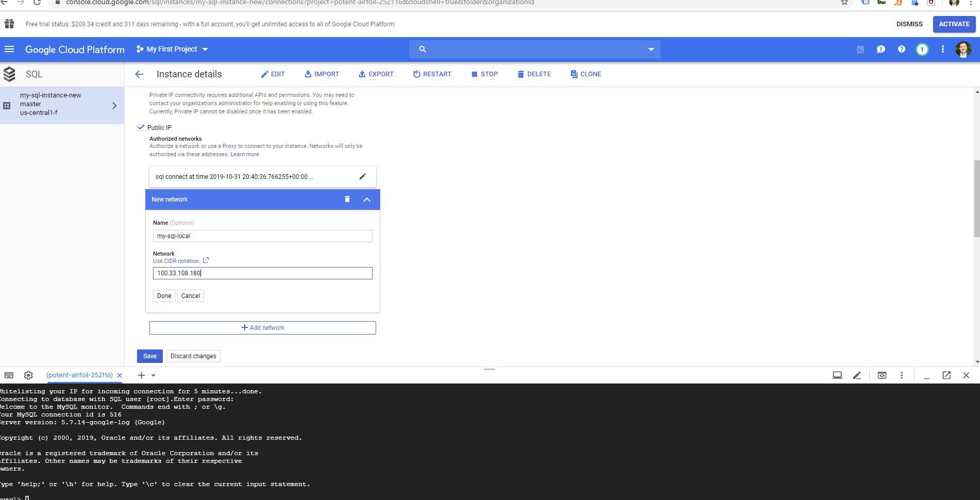Viewport: 980px width, 500px height.
Task: Open the help question mark menu
Action: click(x=902, y=49)
